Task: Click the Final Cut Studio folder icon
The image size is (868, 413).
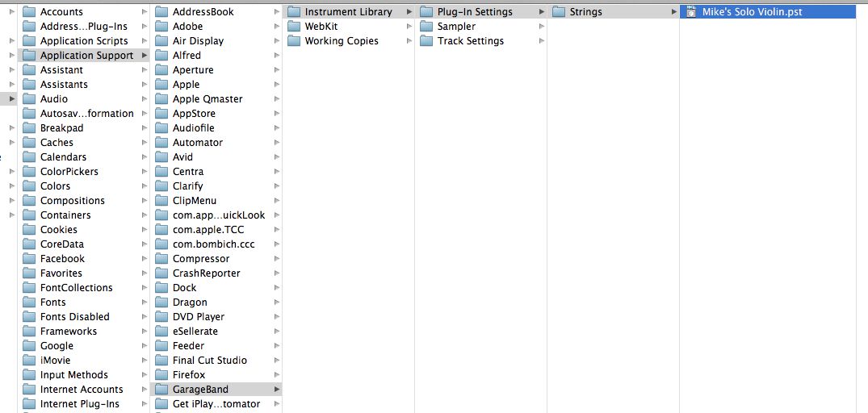Action: (161, 360)
